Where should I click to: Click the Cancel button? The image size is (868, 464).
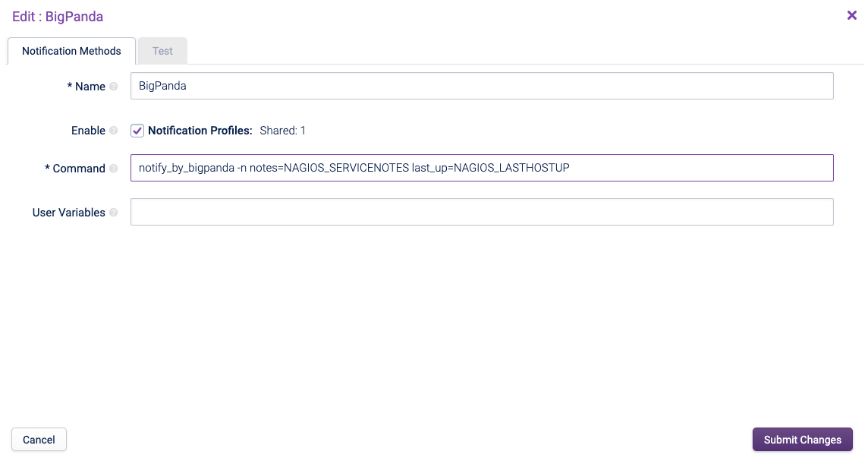click(x=39, y=439)
